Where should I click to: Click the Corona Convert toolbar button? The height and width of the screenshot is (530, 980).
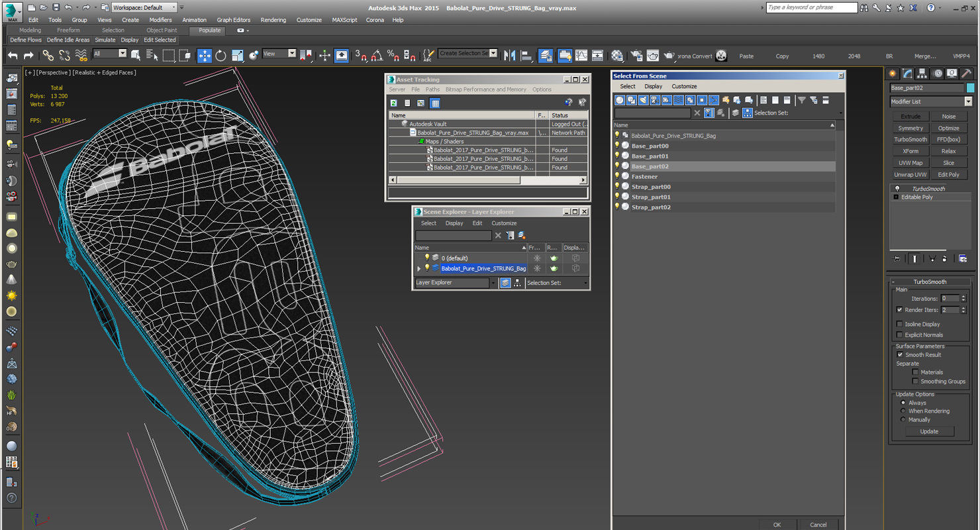(694, 56)
